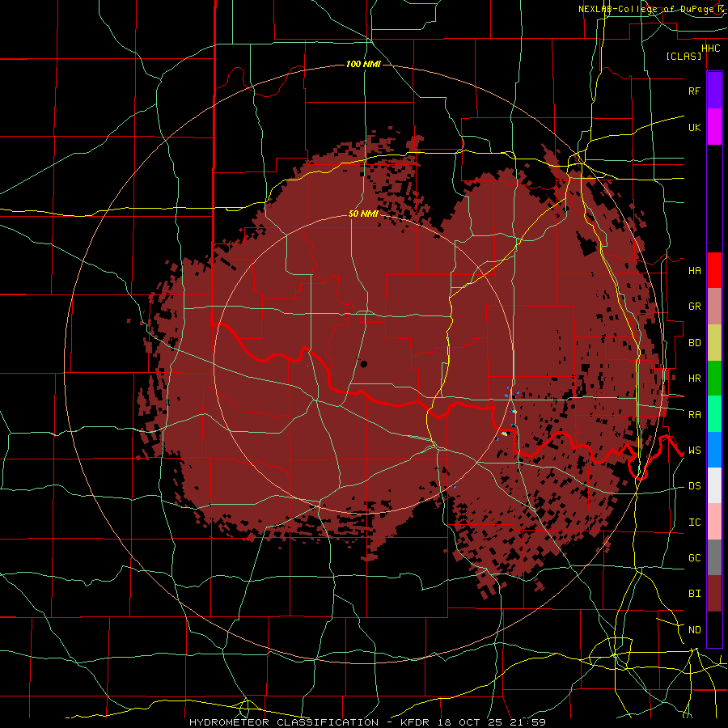
Task: Click the HR green legend swatch
Action: [714, 379]
